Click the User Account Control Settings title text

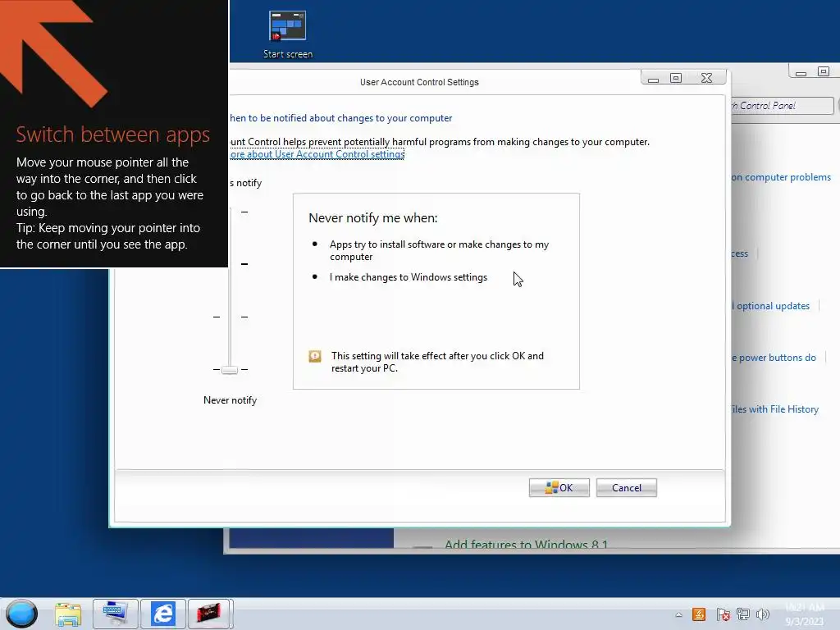click(x=419, y=82)
